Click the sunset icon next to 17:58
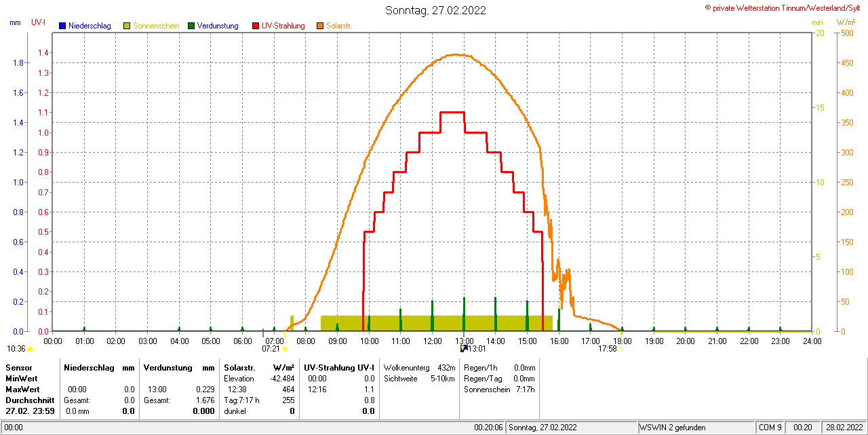The image size is (868, 435). 622,349
